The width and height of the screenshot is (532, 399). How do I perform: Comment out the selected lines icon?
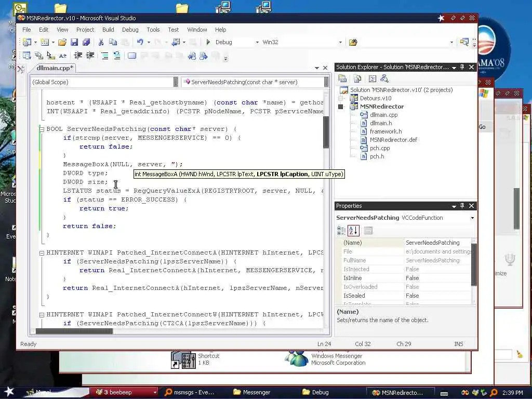click(x=105, y=56)
